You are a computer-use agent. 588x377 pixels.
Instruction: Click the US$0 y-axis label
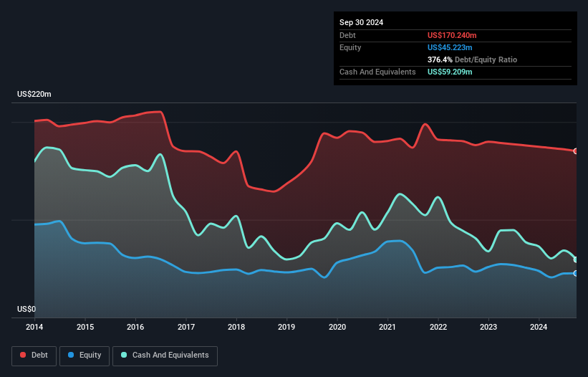coord(26,309)
